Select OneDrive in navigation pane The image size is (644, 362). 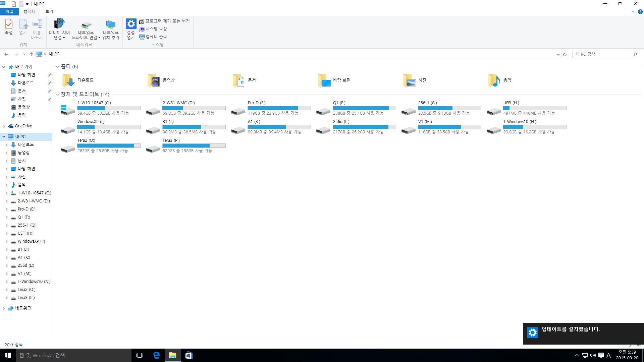pyautogui.click(x=23, y=126)
